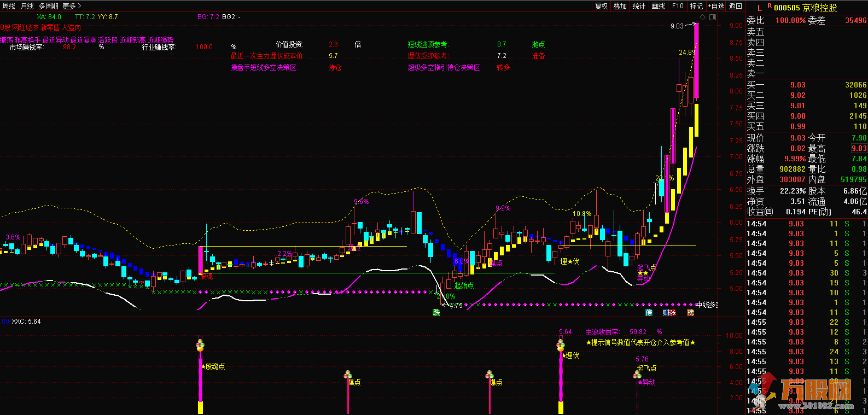Click the 标记 mark button
This screenshot has width=868, height=415.
coord(696,6)
